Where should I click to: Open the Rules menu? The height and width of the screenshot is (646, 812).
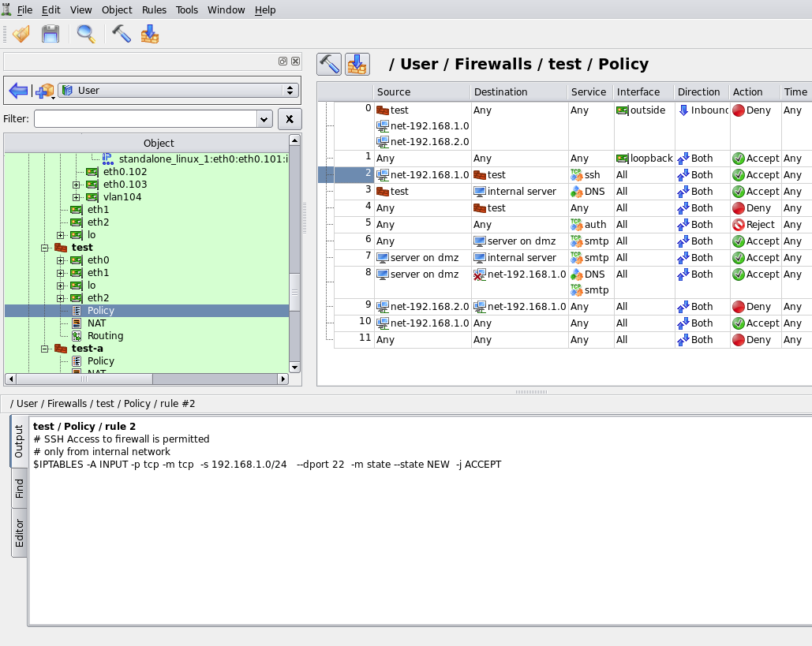pos(155,9)
